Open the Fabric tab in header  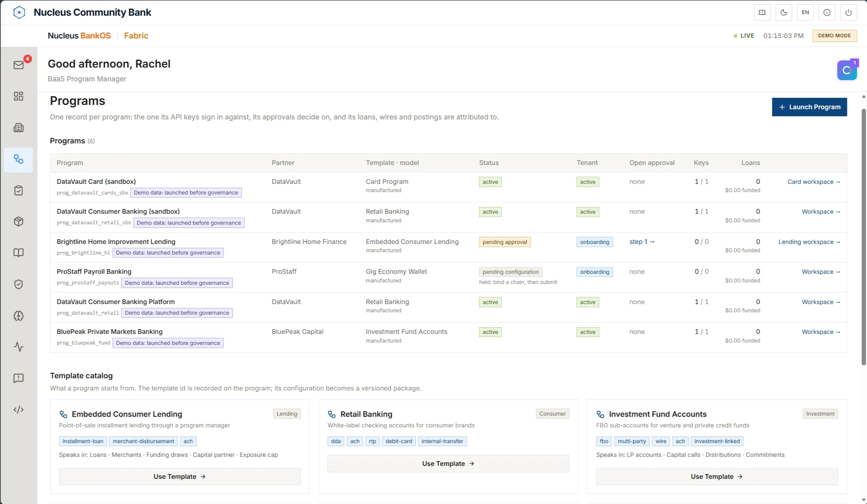point(136,36)
